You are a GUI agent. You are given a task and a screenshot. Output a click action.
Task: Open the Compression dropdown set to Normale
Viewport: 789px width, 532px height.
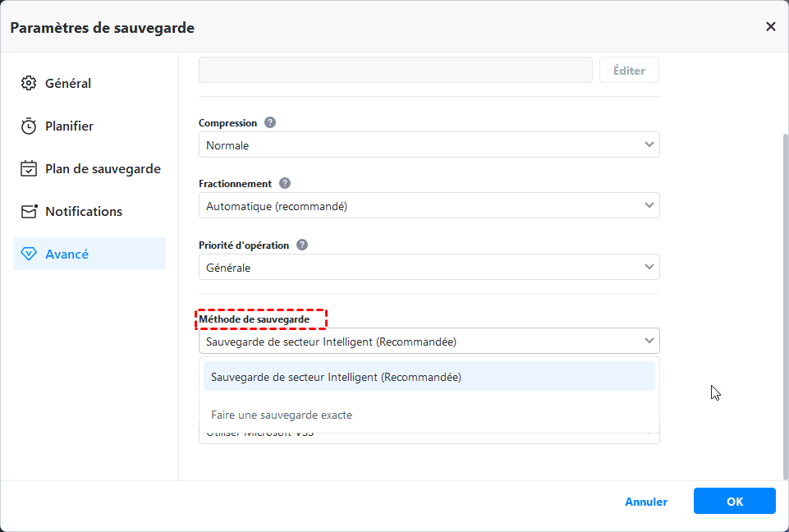click(x=429, y=144)
